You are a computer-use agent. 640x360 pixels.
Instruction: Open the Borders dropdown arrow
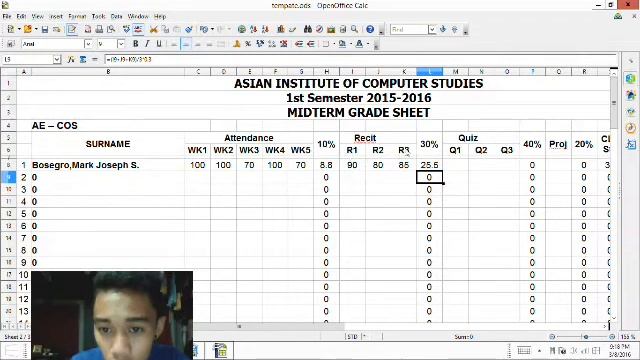tap(333, 44)
